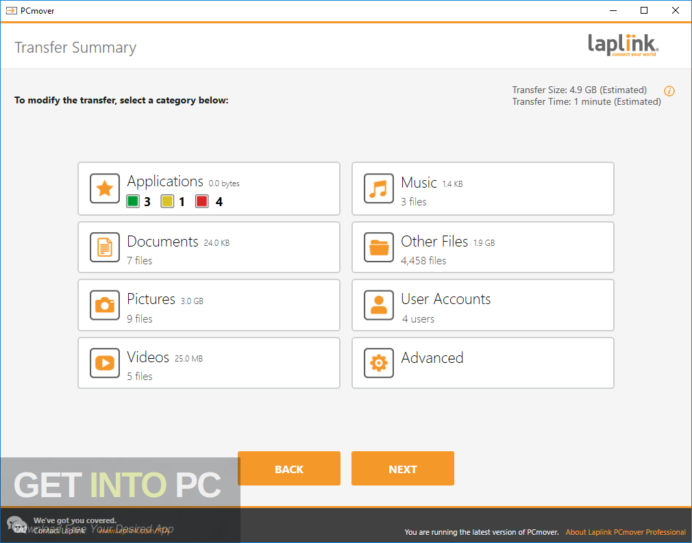This screenshot has height=543, width=692.
Task: Click the Applications star icon
Action: 105,189
